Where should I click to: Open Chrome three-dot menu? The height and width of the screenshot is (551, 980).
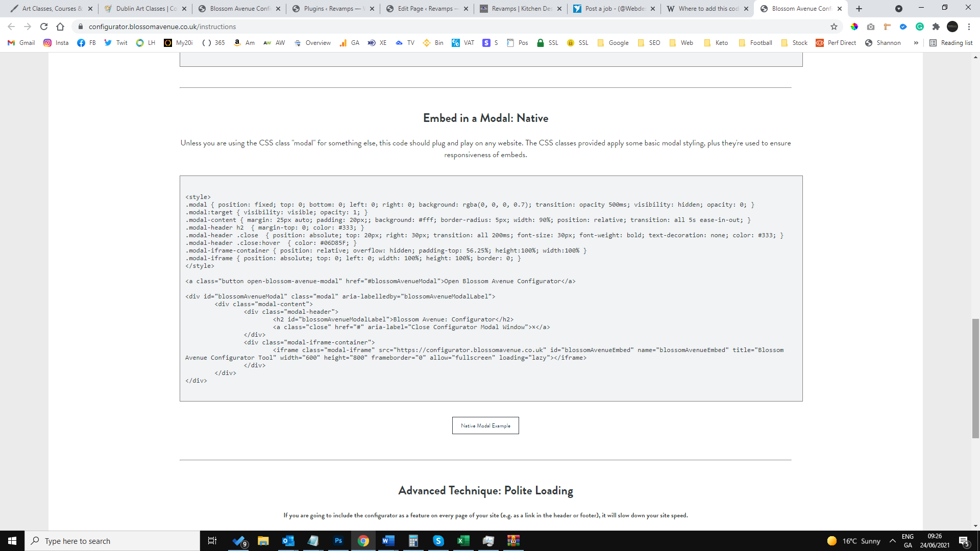click(x=969, y=27)
